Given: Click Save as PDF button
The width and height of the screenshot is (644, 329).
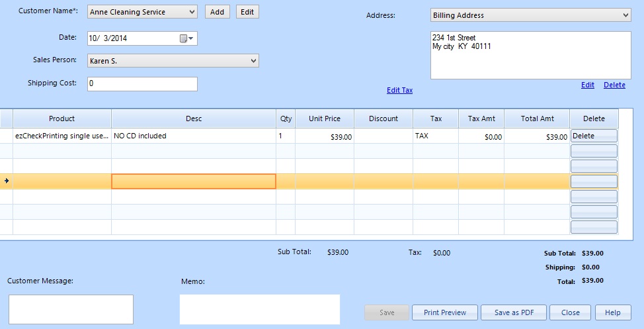Looking at the screenshot, I should pos(512,312).
